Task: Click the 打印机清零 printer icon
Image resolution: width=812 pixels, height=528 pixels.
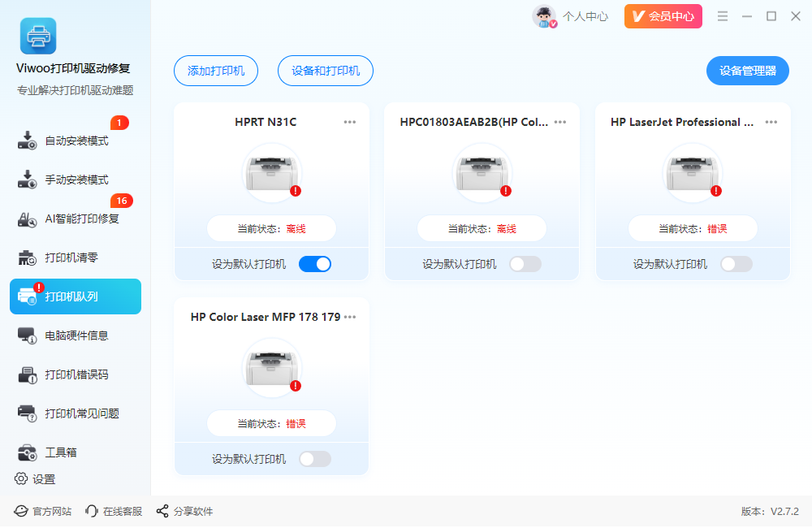Action: pyautogui.click(x=28, y=258)
